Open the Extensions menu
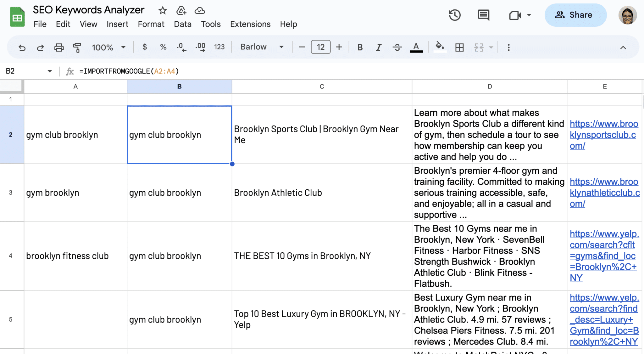Screen dimensions: 644x354 click(250, 24)
